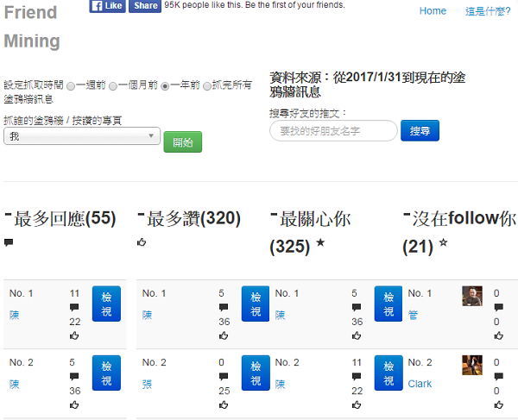Go to the Home menu link
This screenshot has width=518, height=420.
coord(433,11)
